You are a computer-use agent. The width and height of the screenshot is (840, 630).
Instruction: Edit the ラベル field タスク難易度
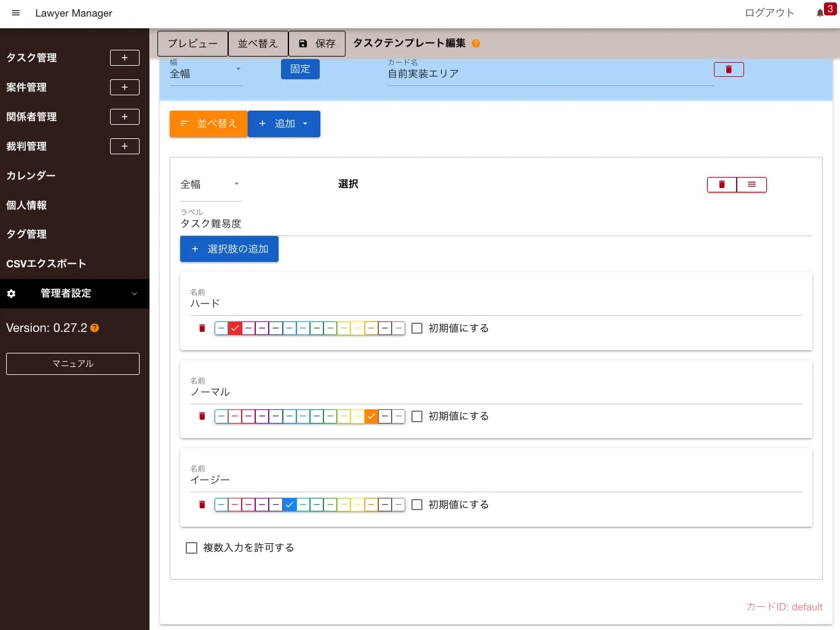pos(496,224)
